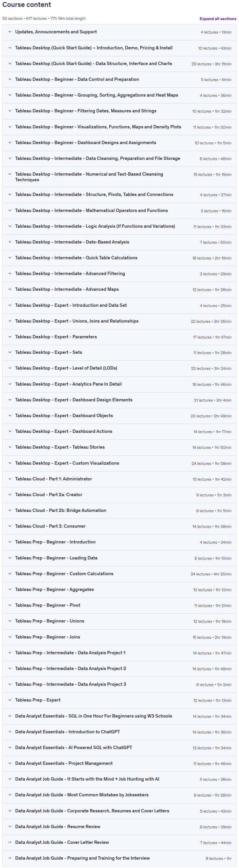Open section Data Analyst Essentials - Introduction to ChatGPT
The height and width of the screenshot is (868, 239).
[119, 732]
